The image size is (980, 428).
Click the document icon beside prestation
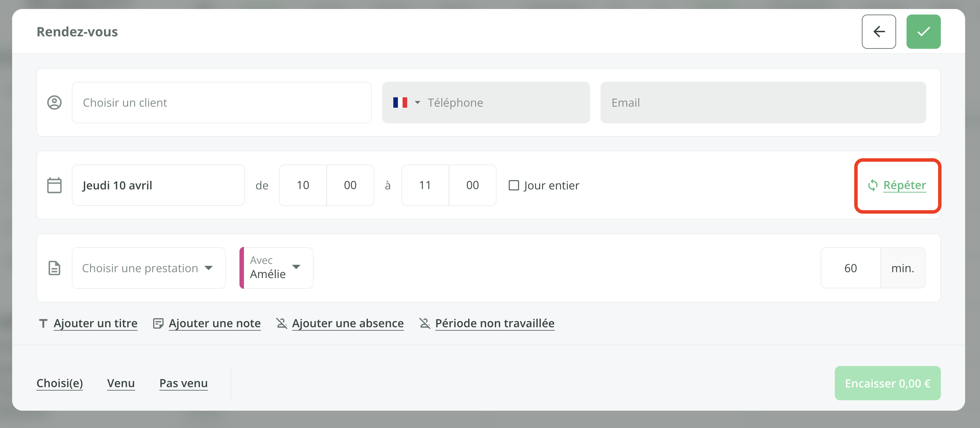point(54,268)
